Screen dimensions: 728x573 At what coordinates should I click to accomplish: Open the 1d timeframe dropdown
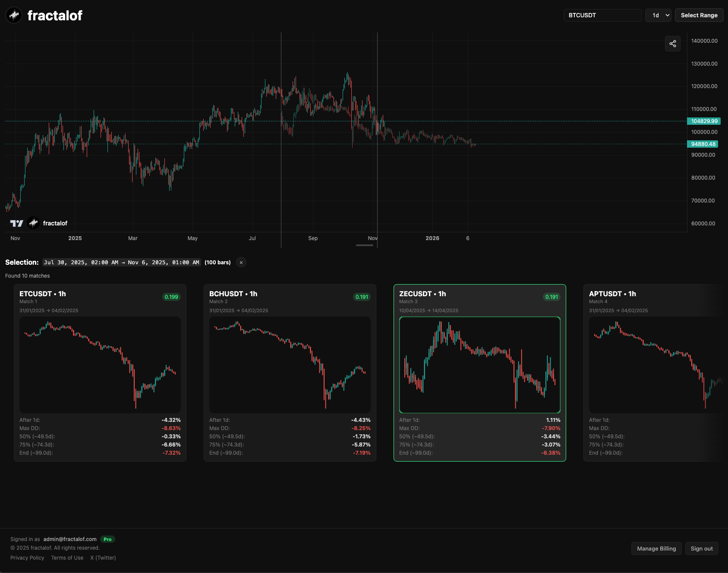pos(658,15)
